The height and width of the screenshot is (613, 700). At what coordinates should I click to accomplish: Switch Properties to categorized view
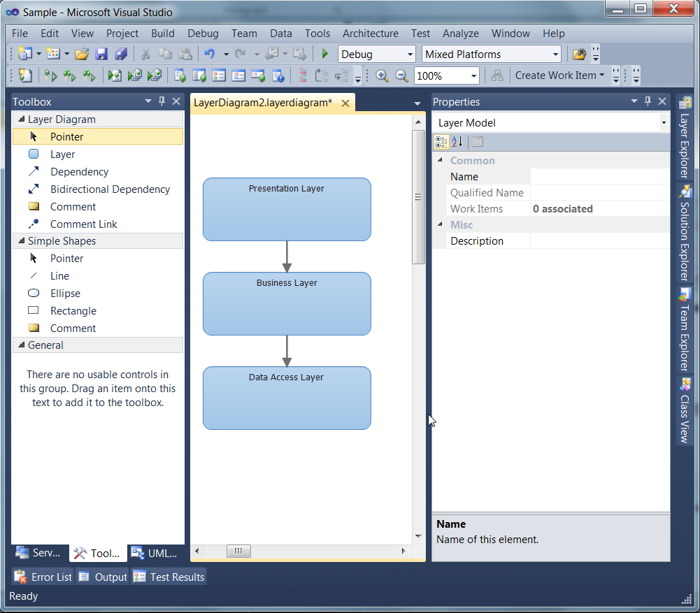(443, 141)
